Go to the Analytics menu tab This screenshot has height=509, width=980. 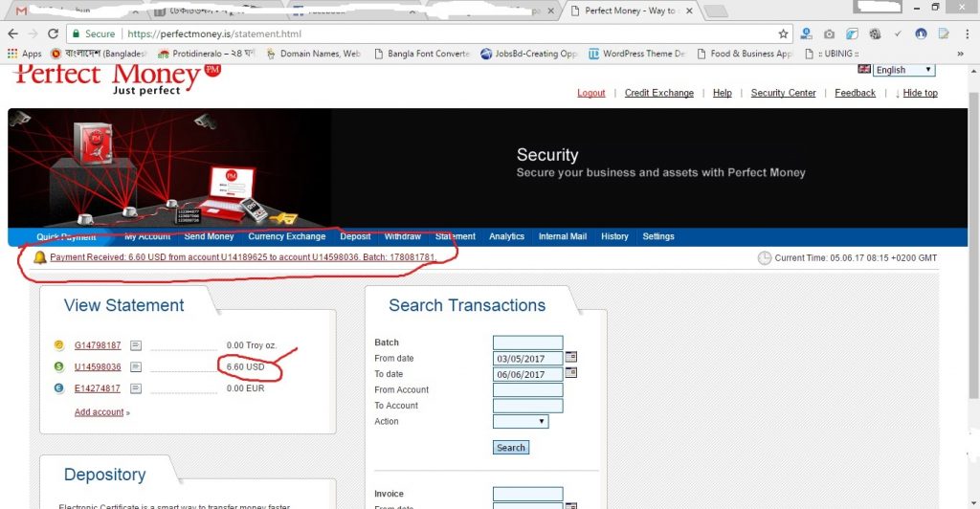506,236
